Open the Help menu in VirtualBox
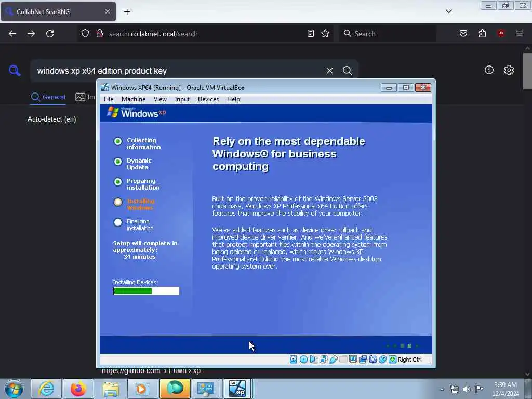The height and width of the screenshot is (399, 532). [x=233, y=99]
